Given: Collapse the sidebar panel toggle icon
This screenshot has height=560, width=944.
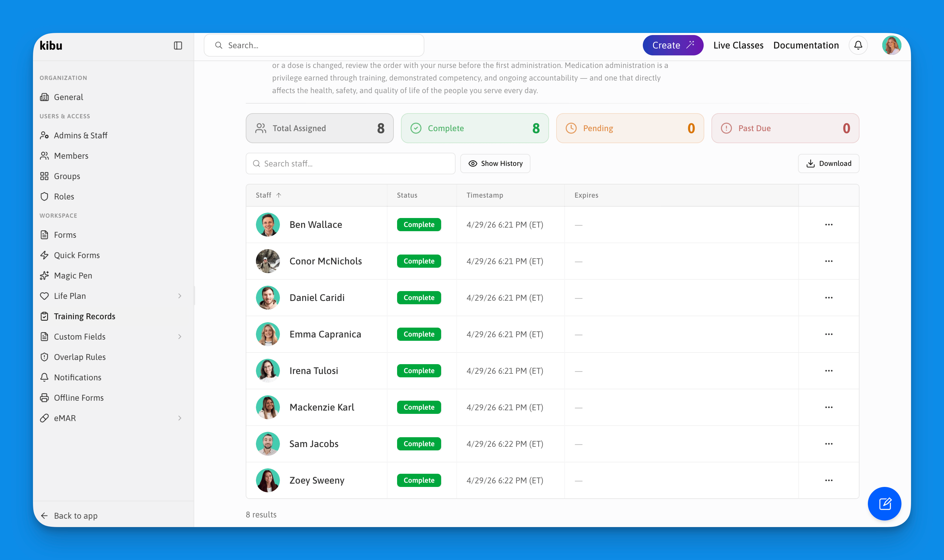Looking at the screenshot, I should [178, 45].
